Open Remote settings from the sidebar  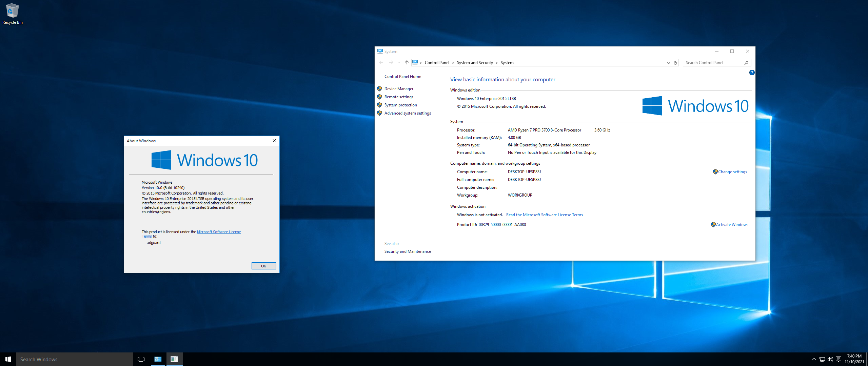(x=399, y=97)
